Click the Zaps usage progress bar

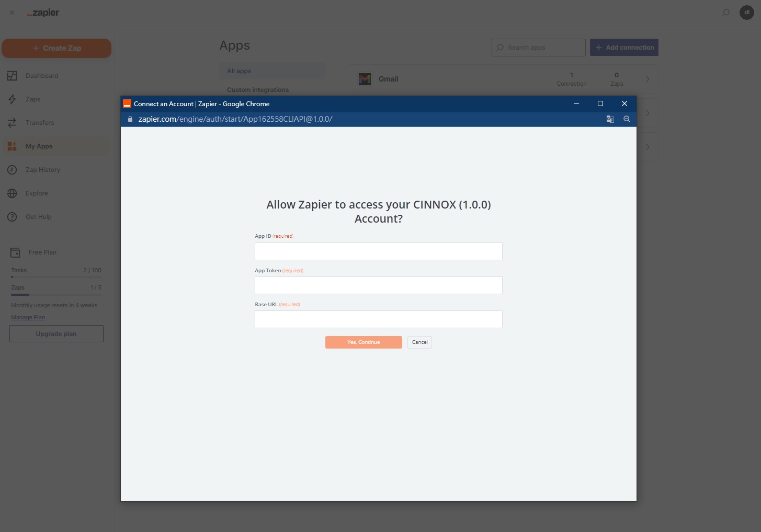(56, 295)
